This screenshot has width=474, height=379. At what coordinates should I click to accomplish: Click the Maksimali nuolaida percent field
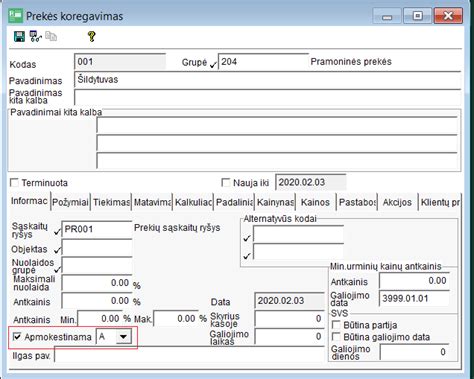point(97,283)
